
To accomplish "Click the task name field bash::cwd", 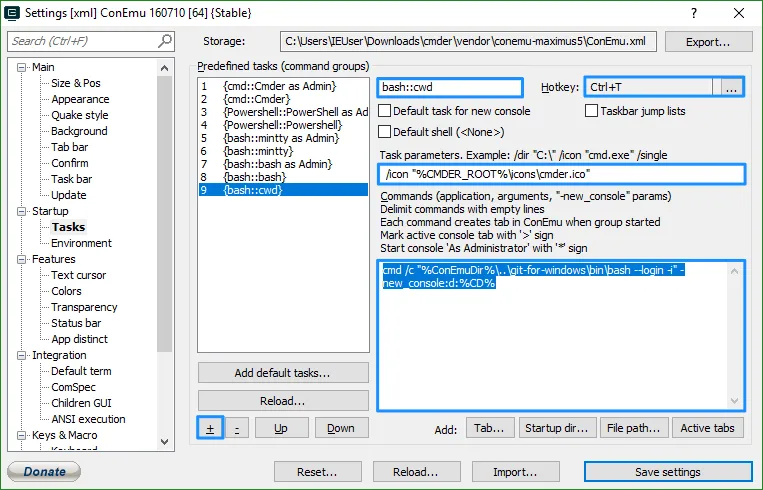I will [x=449, y=88].
